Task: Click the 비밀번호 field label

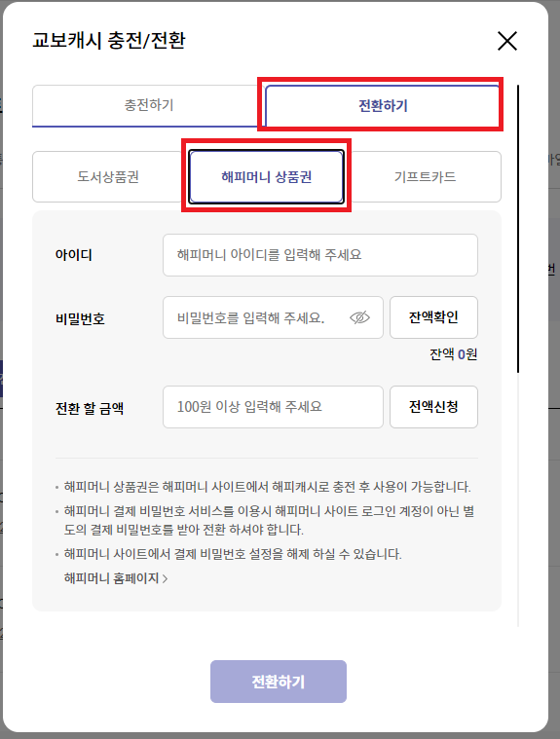Action: 80,319
